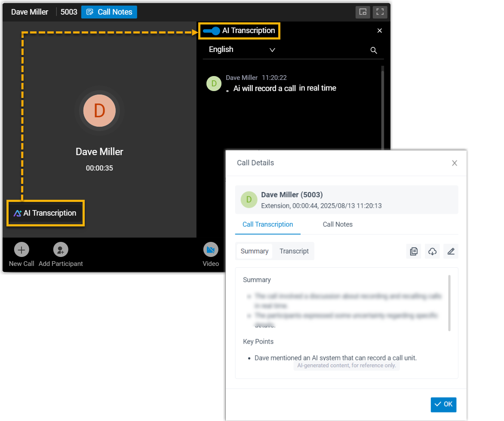Viewport: 504px width, 421px height.
Task: Copy the call summary with the copy icon
Action: 414,251
